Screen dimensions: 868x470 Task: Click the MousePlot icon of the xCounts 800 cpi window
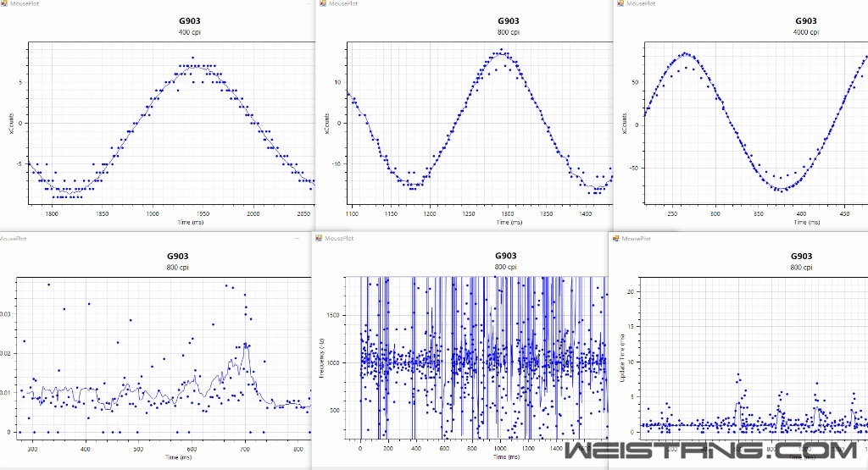click(323, 3)
